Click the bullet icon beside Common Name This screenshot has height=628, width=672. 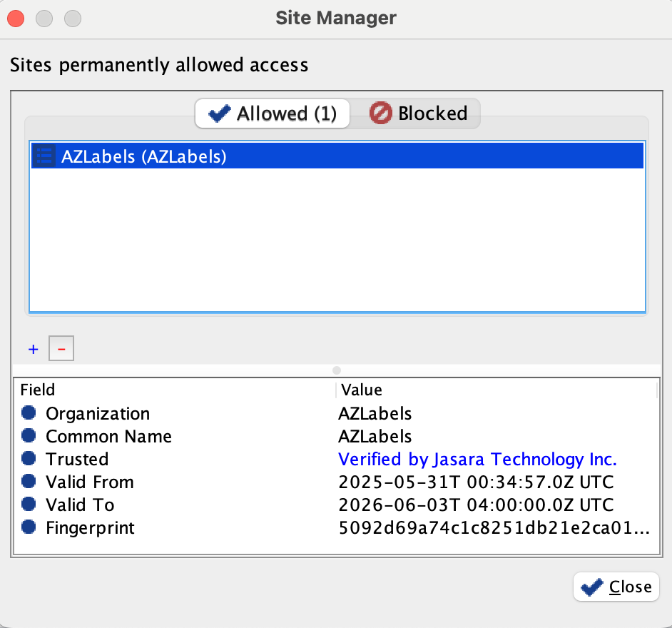[29, 436]
